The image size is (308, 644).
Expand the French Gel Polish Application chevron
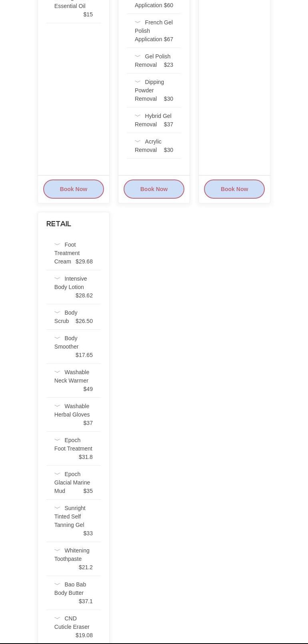(x=138, y=22)
